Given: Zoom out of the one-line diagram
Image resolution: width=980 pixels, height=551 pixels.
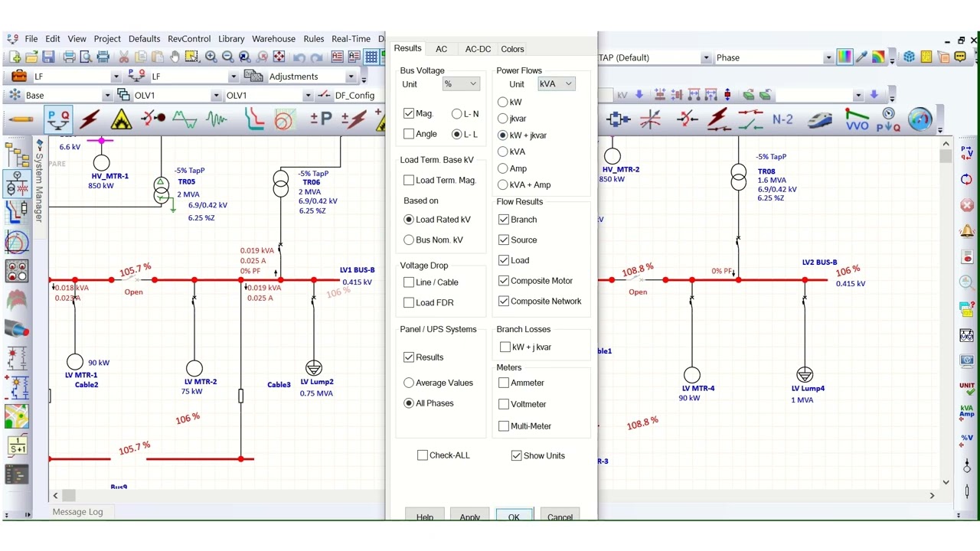Looking at the screenshot, I should coord(227,57).
